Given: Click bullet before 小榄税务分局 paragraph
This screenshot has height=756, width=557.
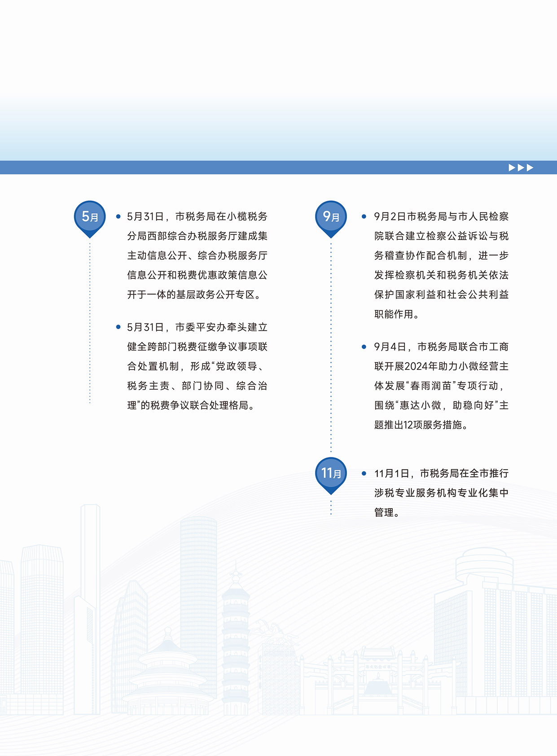Looking at the screenshot, I should [x=118, y=216].
